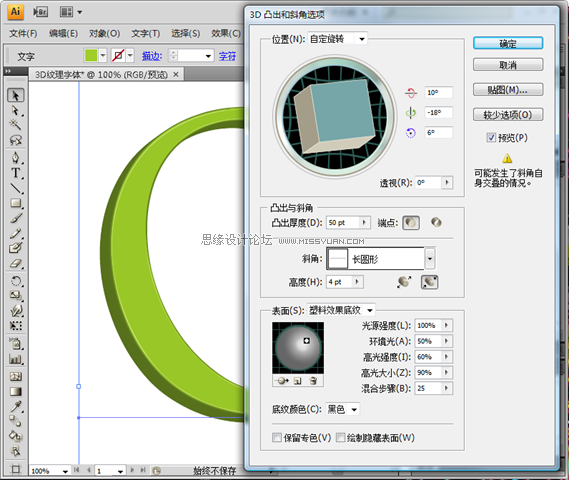569x480 pixels.
Task: Choose the bevel extent out option
Action: tap(404, 282)
